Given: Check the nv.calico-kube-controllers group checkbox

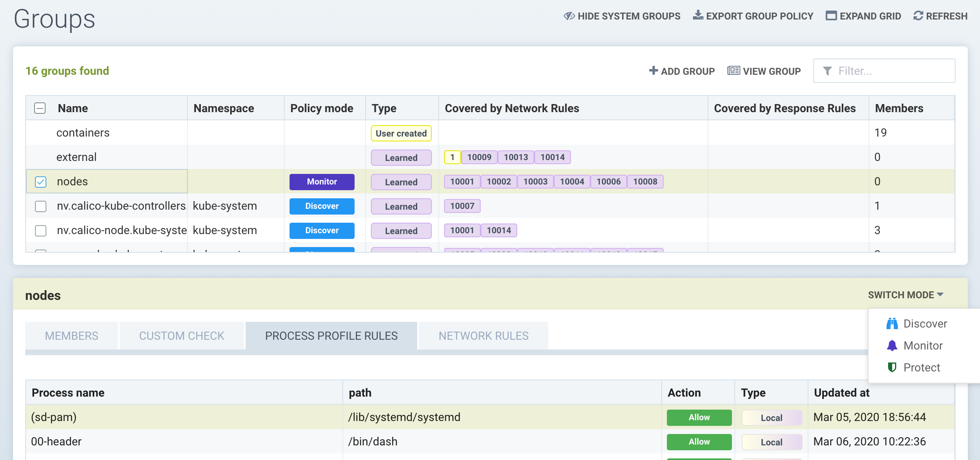Looking at the screenshot, I should tap(41, 206).
